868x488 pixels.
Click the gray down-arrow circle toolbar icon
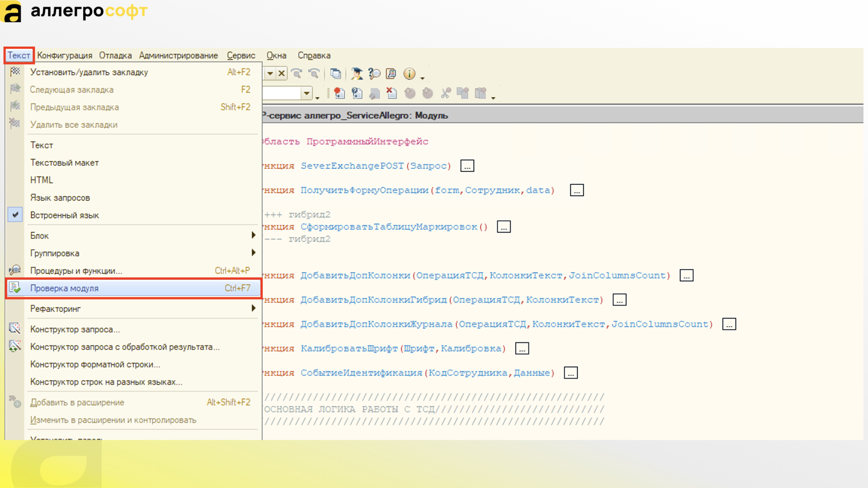click(x=427, y=93)
